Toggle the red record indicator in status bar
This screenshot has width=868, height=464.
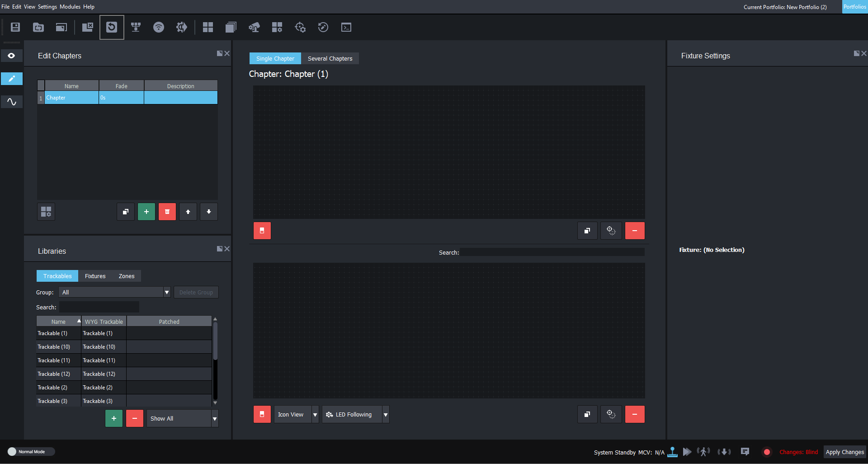pos(767,452)
